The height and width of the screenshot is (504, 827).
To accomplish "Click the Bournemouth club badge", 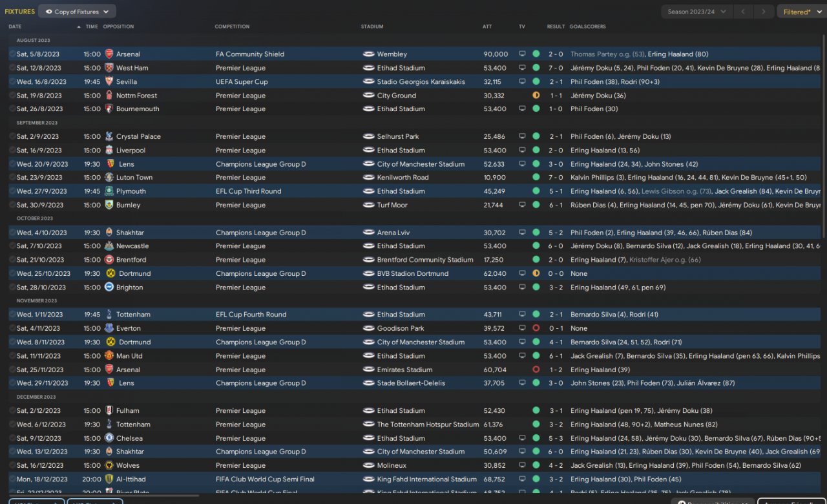I will [109, 109].
